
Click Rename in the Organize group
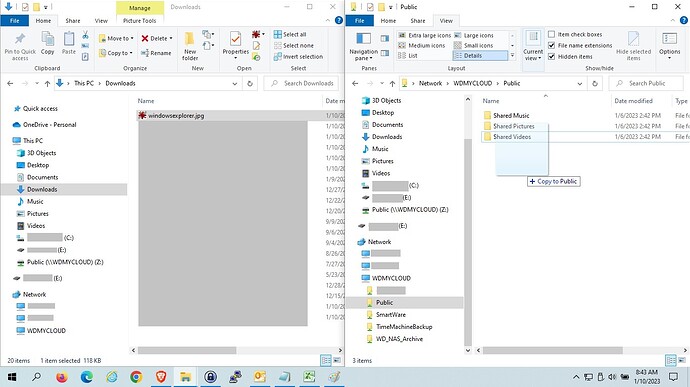point(156,53)
